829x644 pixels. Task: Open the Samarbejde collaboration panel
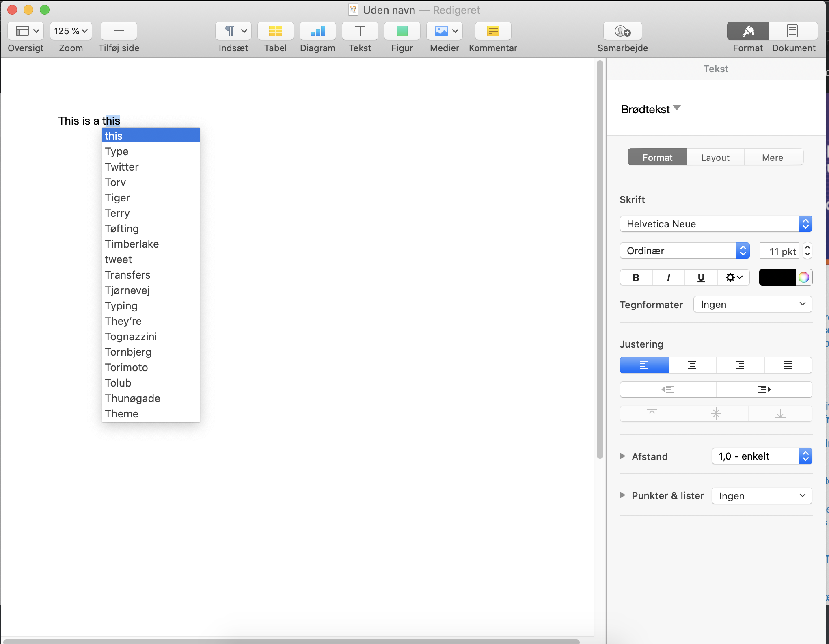[x=622, y=31]
